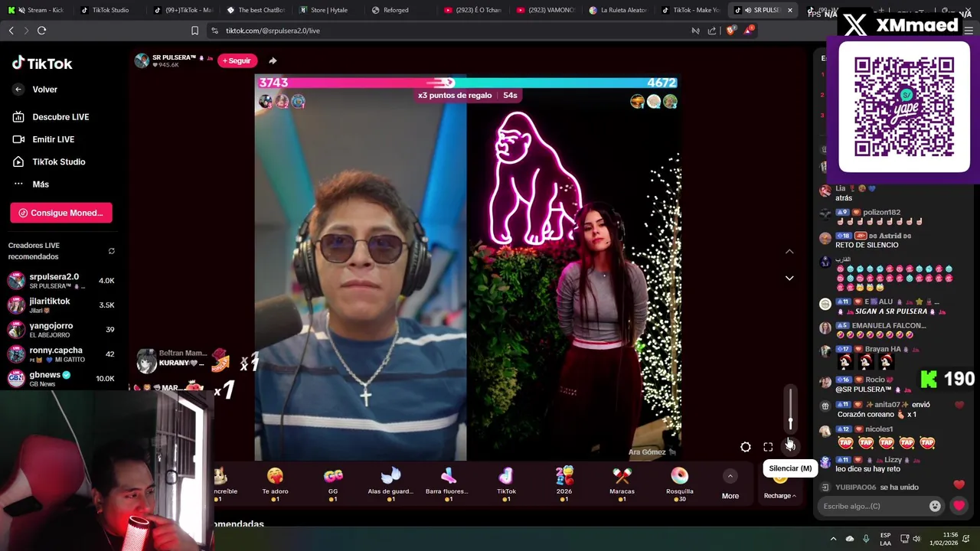Go to the previous live using up chevron
The height and width of the screenshot is (551, 980).
[x=789, y=251]
